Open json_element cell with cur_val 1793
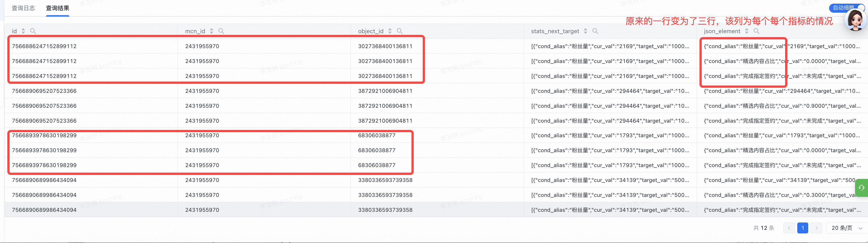The image size is (868, 243). click(782, 136)
